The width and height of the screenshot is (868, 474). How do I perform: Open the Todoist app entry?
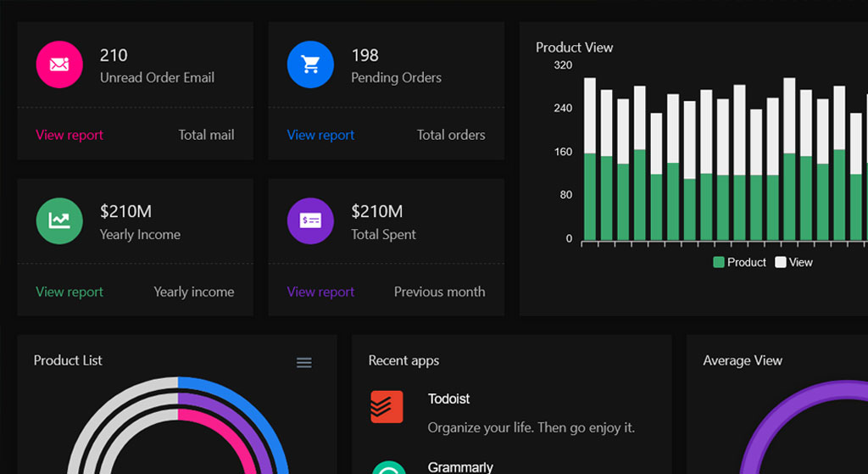449,399
